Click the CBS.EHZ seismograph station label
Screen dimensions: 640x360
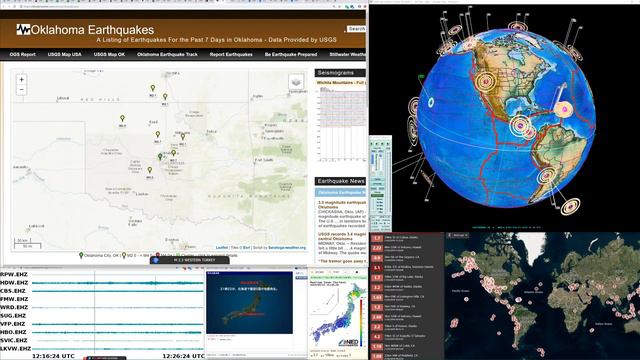(13, 291)
